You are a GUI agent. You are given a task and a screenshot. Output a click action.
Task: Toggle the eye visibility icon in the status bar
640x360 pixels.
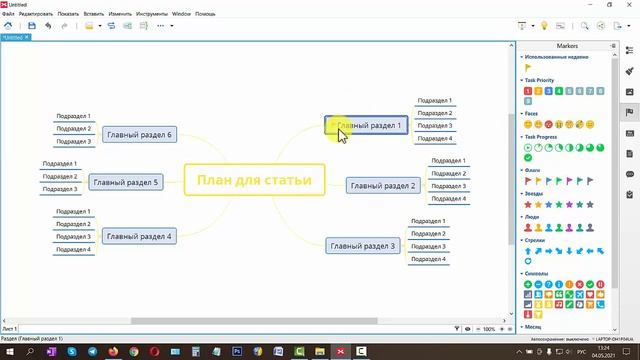[x=467, y=329]
